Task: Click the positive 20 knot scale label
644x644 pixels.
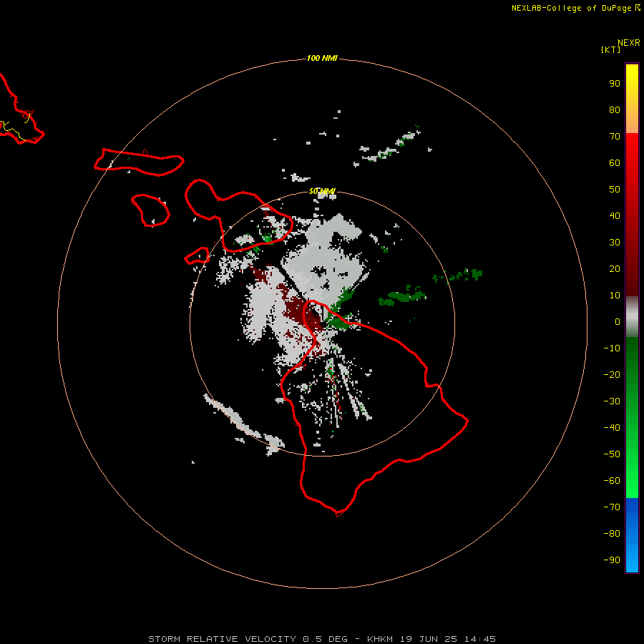Action: [x=615, y=269]
